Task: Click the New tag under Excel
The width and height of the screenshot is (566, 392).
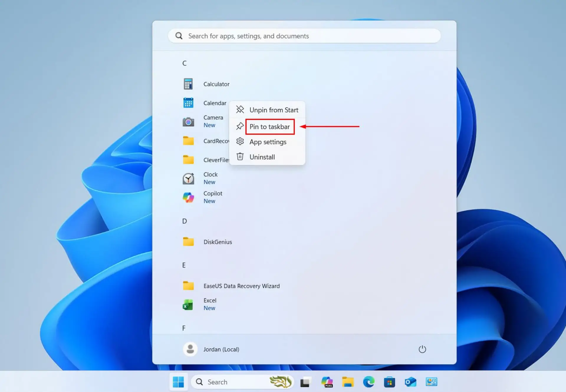Action: pos(209,308)
